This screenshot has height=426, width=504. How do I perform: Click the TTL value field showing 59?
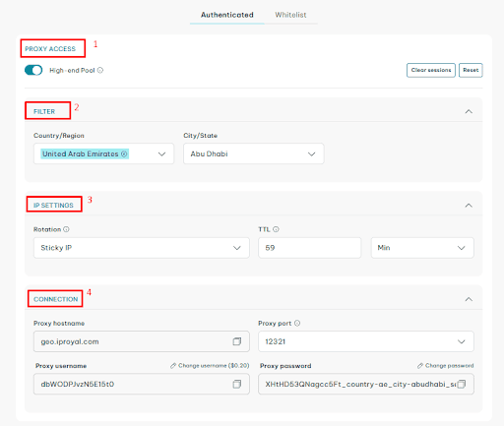309,248
